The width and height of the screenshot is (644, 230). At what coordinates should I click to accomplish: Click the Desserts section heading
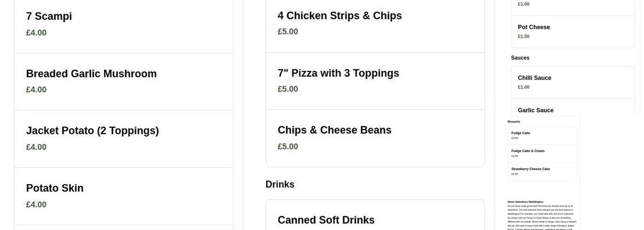click(x=514, y=122)
